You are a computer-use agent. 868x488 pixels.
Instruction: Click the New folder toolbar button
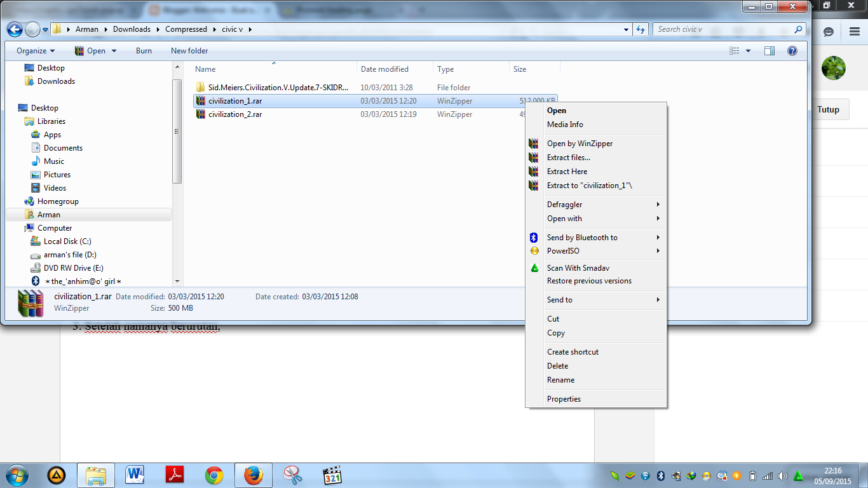[189, 51]
